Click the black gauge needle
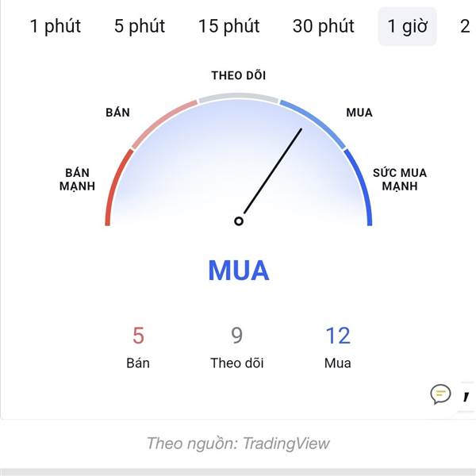This screenshot has width=476, height=476. [273, 171]
